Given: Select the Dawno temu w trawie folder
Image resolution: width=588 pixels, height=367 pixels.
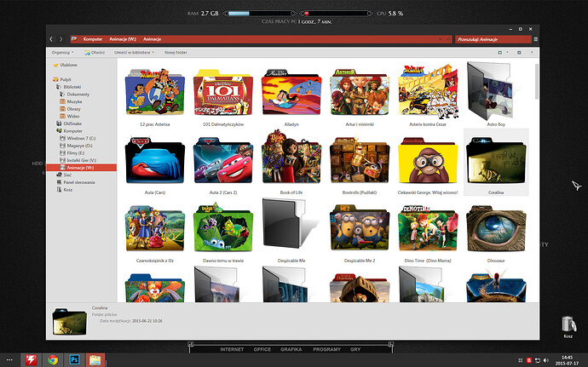Looking at the screenshot, I should pyautogui.click(x=223, y=227).
